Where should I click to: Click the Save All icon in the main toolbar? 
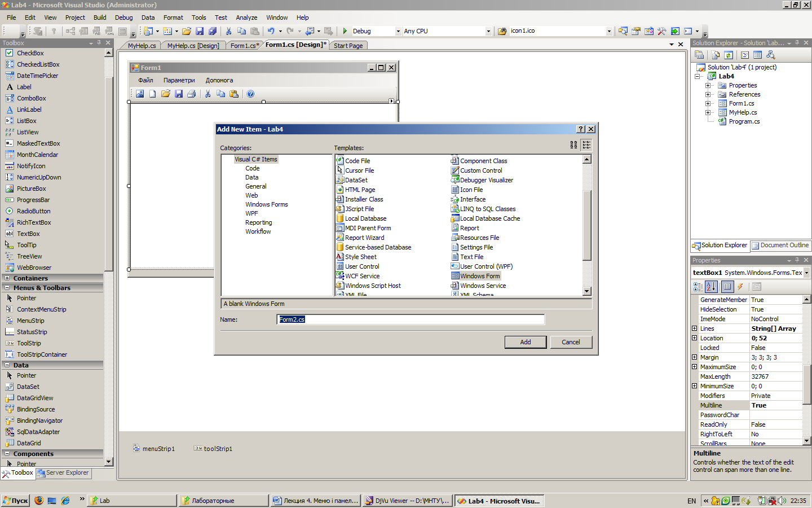[x=213, y=31]
